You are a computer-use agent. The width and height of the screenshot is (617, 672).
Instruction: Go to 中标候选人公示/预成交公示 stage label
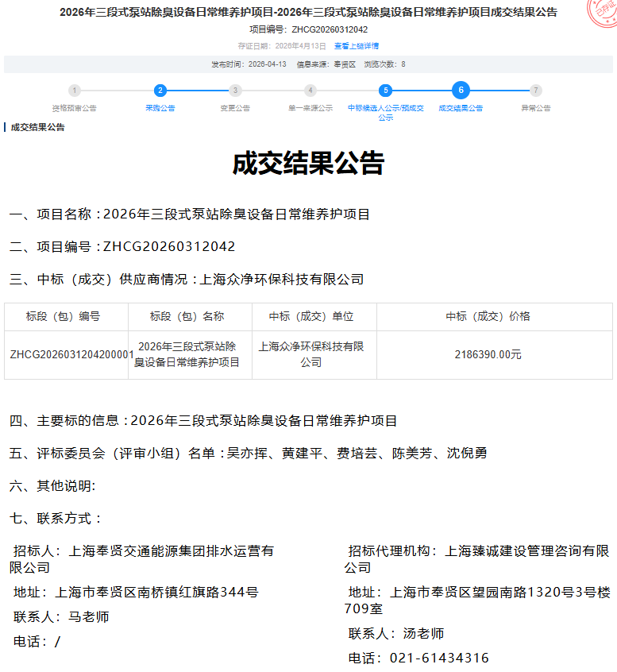tap(385, 112)
